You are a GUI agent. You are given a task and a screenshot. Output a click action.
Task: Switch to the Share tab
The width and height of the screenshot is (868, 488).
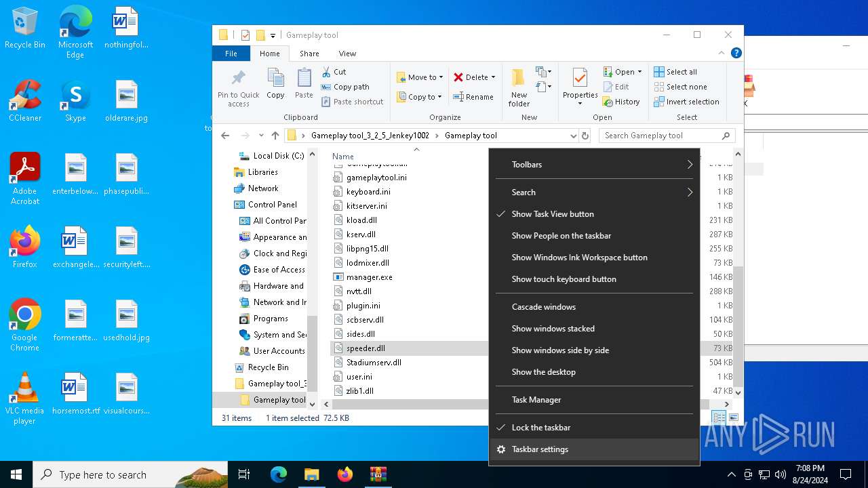point(309,54)
